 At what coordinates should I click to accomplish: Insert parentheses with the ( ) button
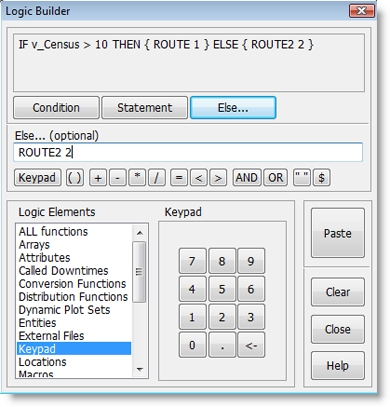75,177
